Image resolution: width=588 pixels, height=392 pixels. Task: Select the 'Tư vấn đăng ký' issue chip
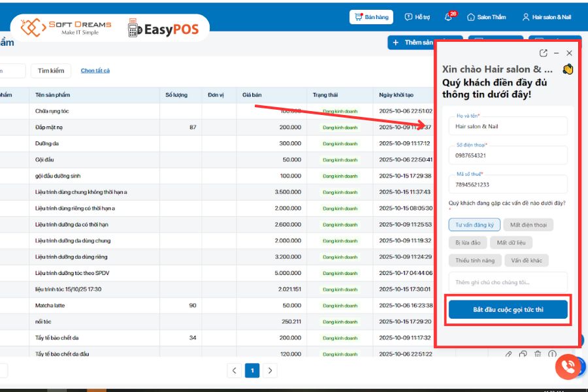pyautogui.click(x=474, y=225)
